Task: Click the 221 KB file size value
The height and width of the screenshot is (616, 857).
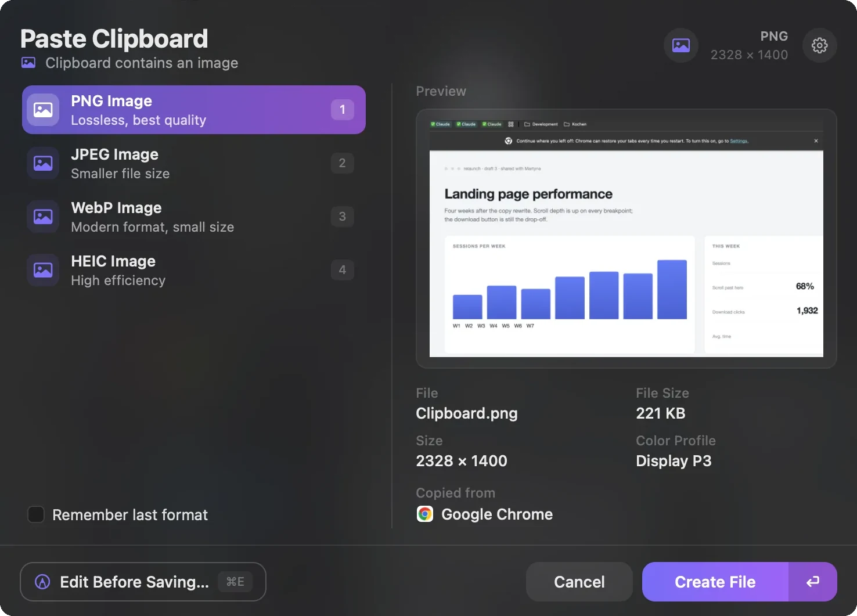Action: (x=661, y=413)
